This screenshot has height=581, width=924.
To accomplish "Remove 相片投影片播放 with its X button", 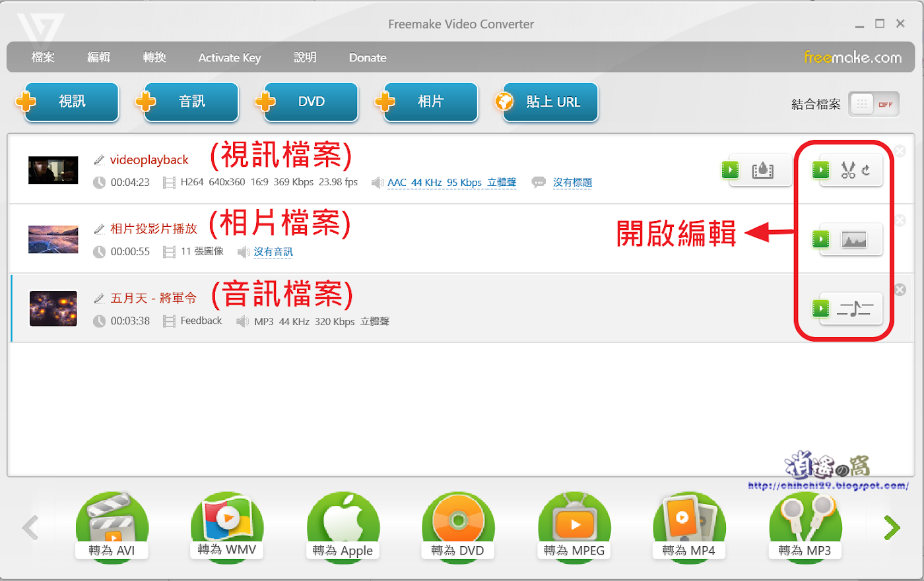I will coord(900,220).
